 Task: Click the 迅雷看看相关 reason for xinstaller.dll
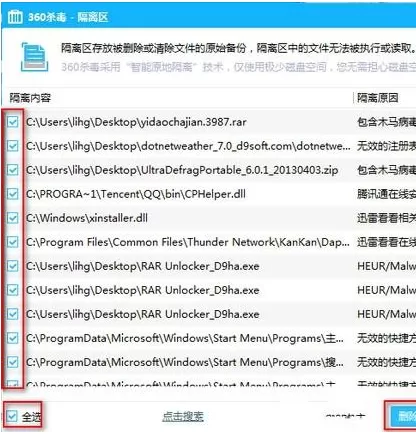pos(386,218)
